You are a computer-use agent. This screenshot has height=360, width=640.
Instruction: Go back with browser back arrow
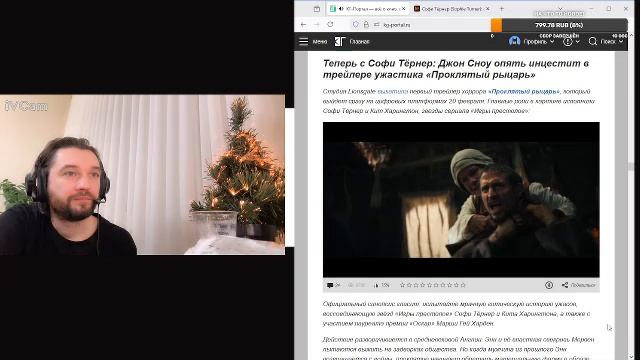[303, 24]
